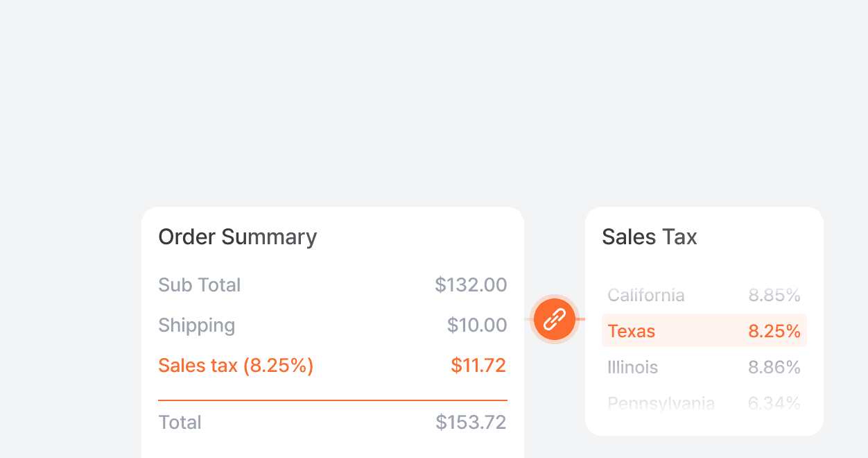Click the Total label
The width and height of the screenshot is (868, 458).
click(180, 423)
